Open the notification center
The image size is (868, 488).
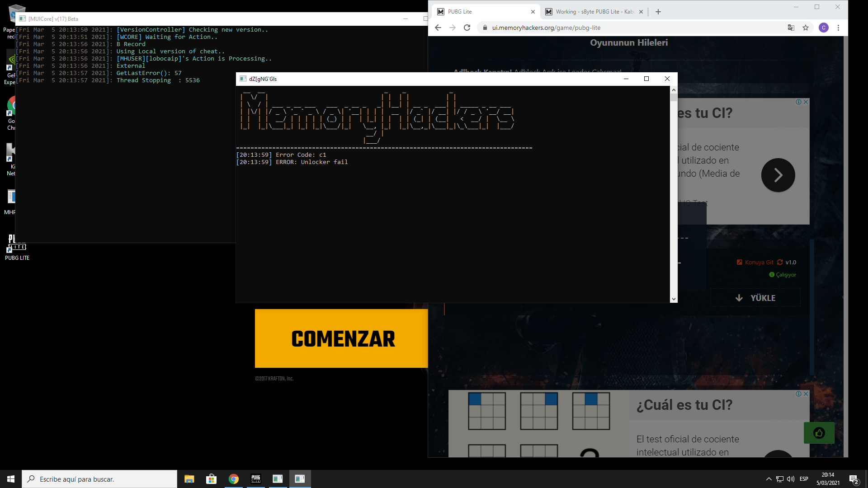(x=854, y=479)
